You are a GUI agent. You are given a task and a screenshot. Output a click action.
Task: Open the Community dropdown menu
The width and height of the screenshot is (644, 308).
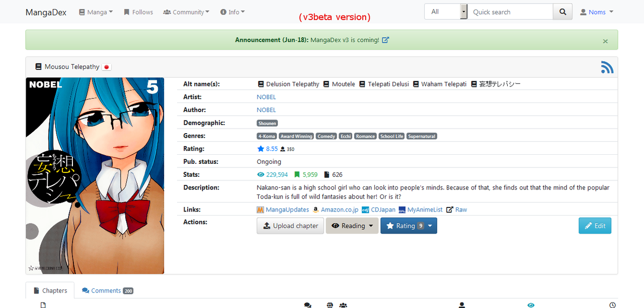[x=186, y=12]
